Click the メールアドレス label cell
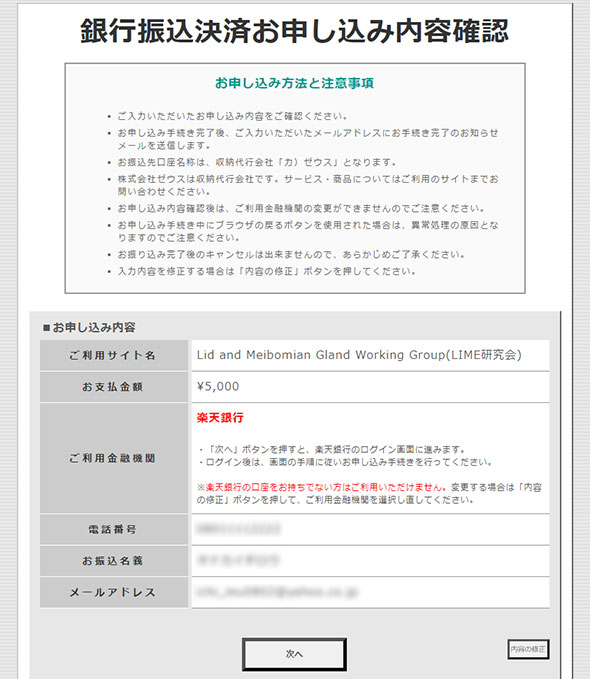 coord(114,592)
